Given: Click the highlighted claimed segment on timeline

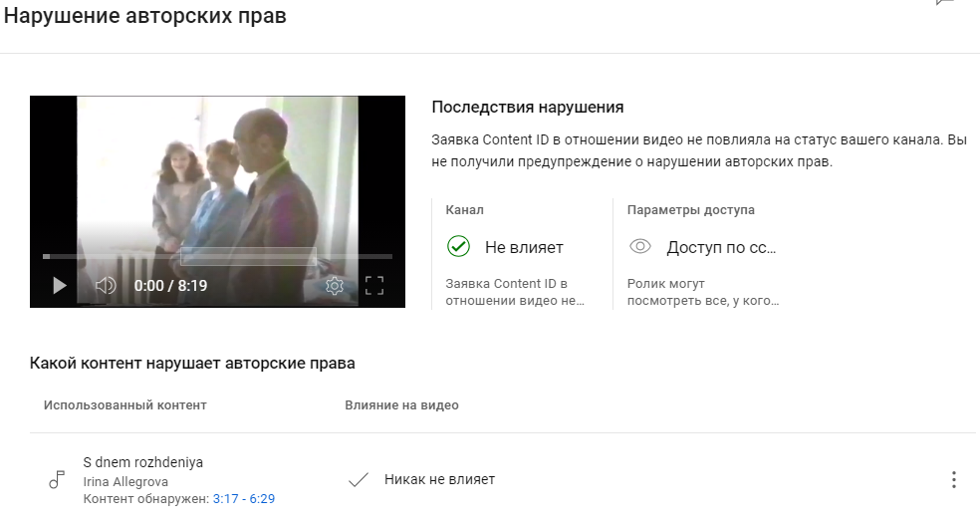Looking at the screenshot, I should pos(248,256).
